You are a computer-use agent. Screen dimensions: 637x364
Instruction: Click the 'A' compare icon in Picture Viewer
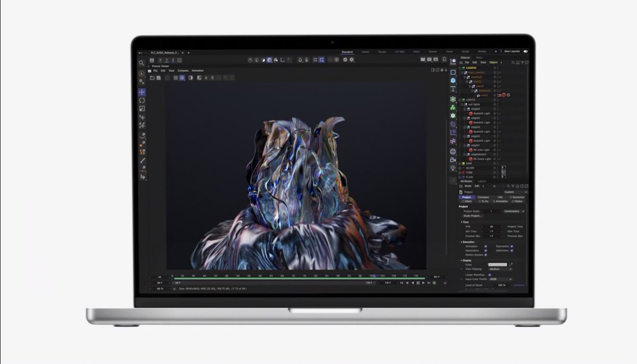pos(206,78)
